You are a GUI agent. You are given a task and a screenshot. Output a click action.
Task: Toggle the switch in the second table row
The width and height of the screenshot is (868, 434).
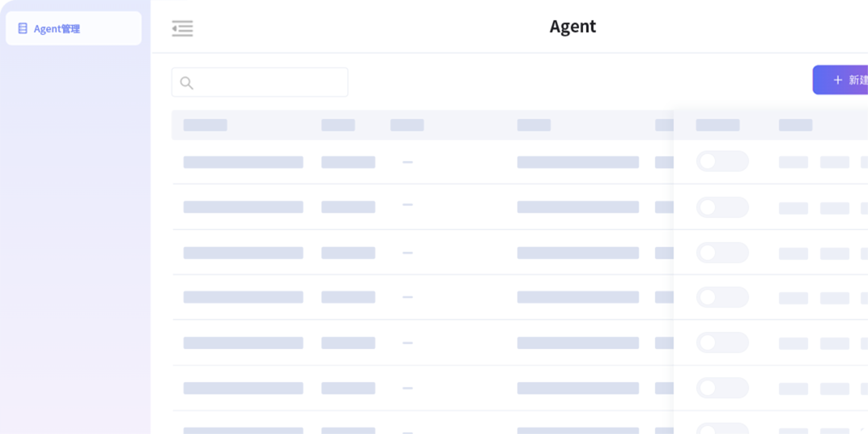tap(722, 207)
